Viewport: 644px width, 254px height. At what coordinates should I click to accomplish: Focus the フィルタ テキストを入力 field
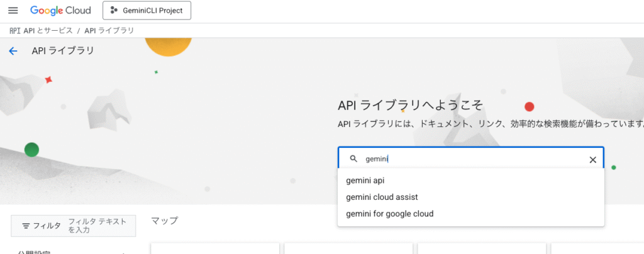point(97,226)
